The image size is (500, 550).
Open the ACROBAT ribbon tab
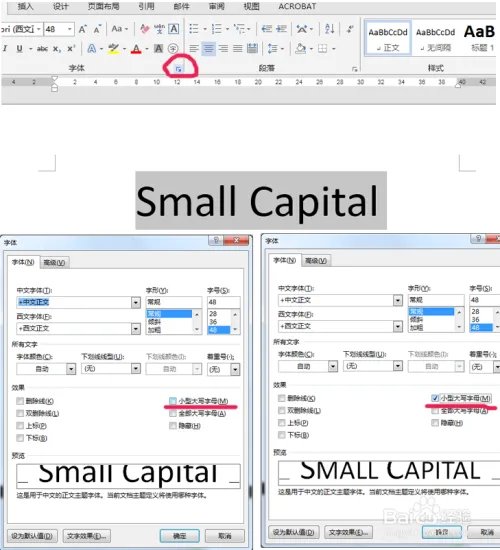pyautogui.click(x=297, y=6)
